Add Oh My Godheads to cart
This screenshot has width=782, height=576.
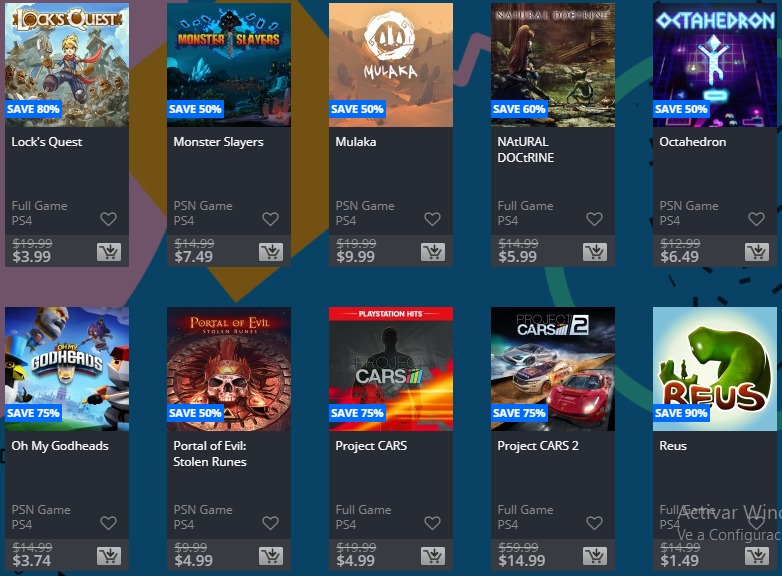pos(109,556)
